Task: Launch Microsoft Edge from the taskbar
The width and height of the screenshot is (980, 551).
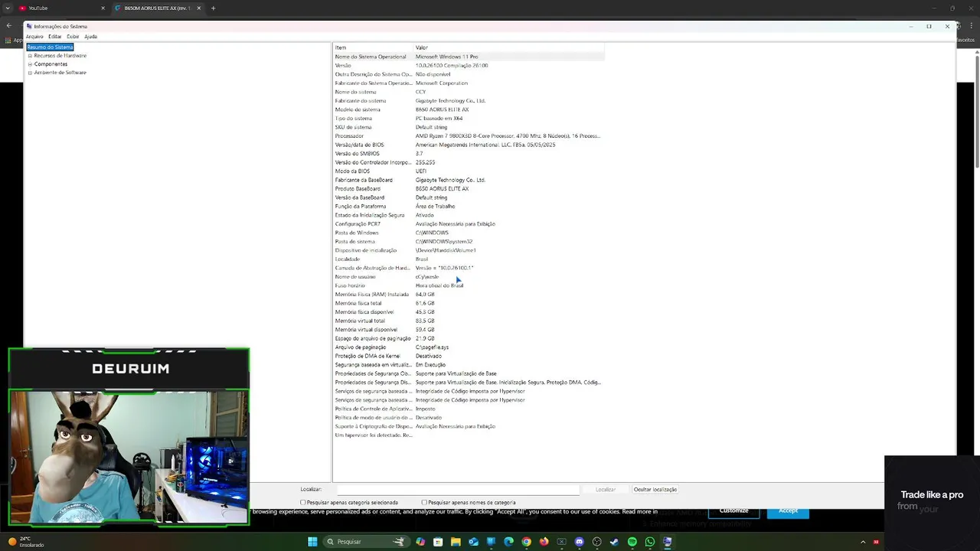Action: (508, 542)
